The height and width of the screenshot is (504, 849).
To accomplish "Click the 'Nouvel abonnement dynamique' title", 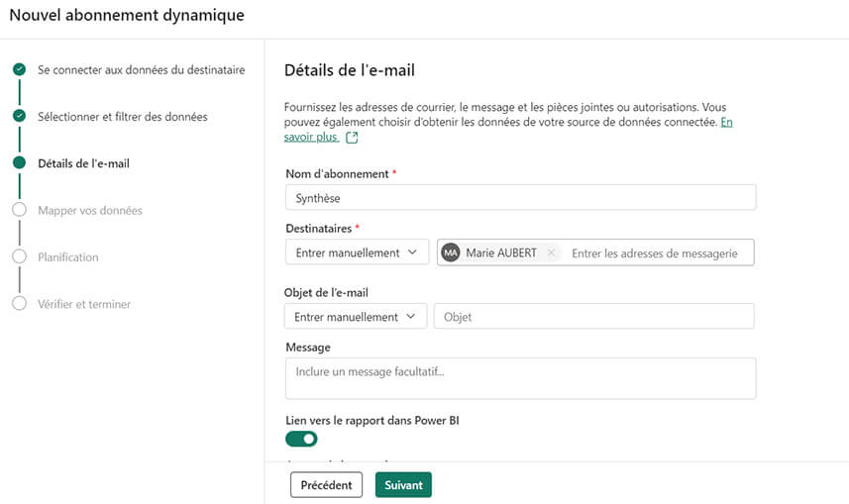I will tap(127, 15).
